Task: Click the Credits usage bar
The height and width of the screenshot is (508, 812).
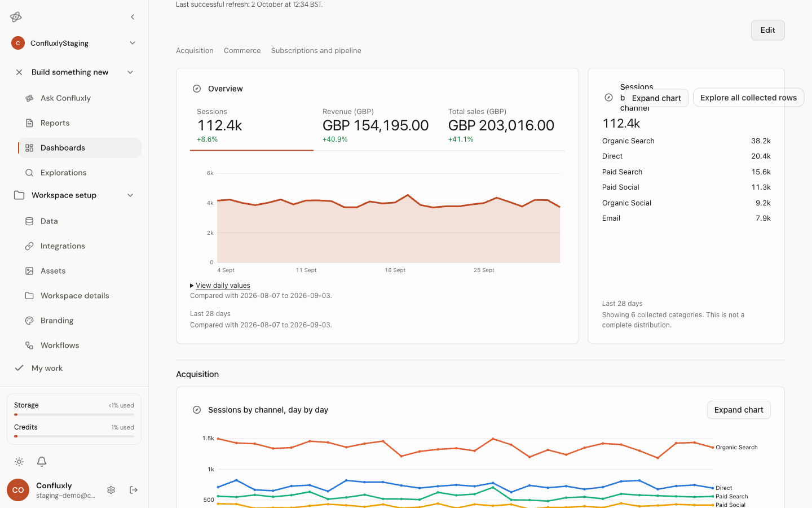Action: [x=74, y=436]
